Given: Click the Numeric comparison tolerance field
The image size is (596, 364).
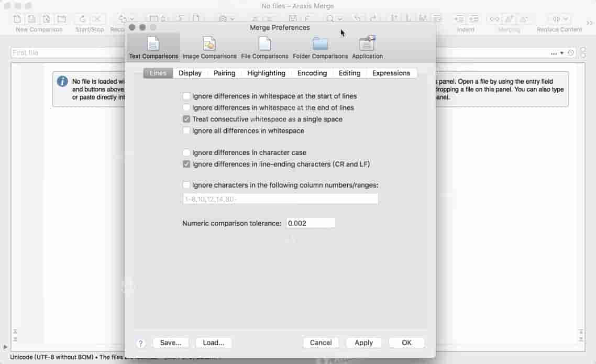Looking at the screenshot, I should pyautogui.click(x=311, y=223).
